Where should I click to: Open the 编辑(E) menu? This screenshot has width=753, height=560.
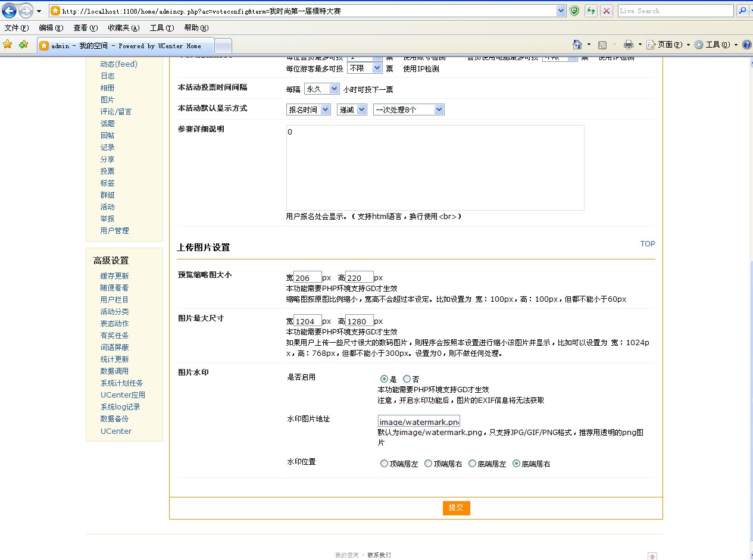click(51, 28)
